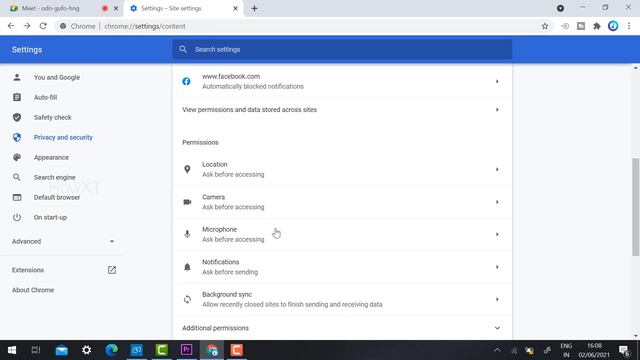Open Adobe Premiere Pro from taskbar
Viewport: 640px width, 360px height.
click(187, 350)
